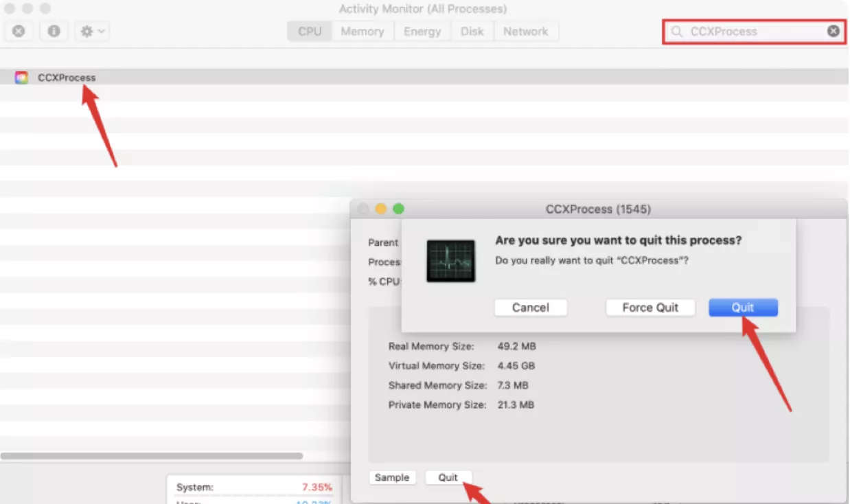Confirm with the blue Quit button
The image size is (850, 504).
(743, 308)
